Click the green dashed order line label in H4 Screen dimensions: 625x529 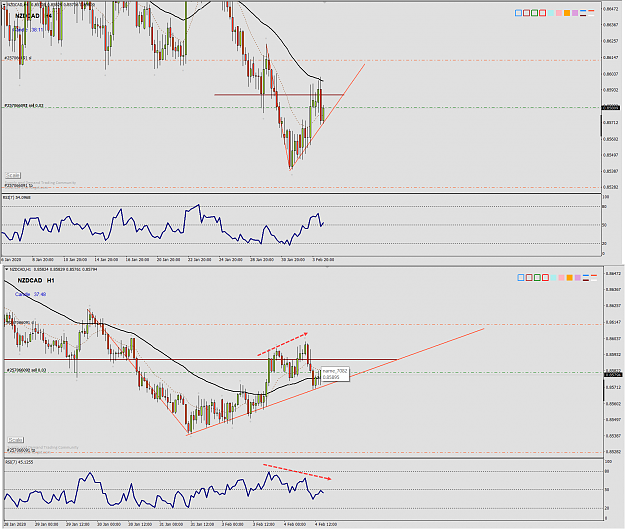click(x=24, y=106)
